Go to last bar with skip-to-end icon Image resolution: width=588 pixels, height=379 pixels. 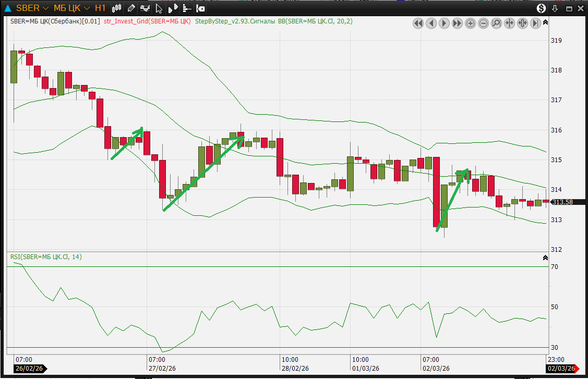(x=535, y=23)
